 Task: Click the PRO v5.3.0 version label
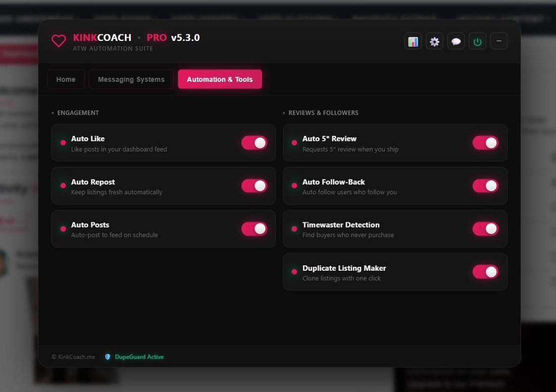coord(173,37)
